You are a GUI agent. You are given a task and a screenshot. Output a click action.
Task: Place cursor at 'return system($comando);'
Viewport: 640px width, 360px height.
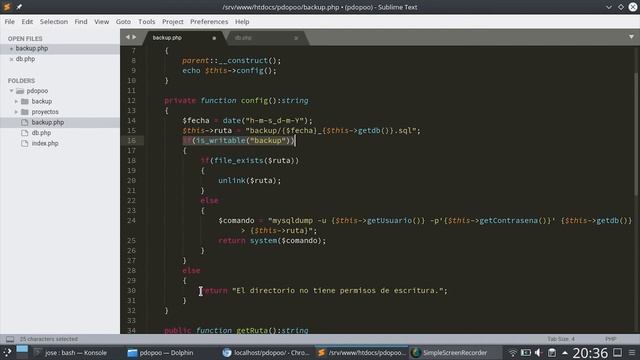click(272, 240)
